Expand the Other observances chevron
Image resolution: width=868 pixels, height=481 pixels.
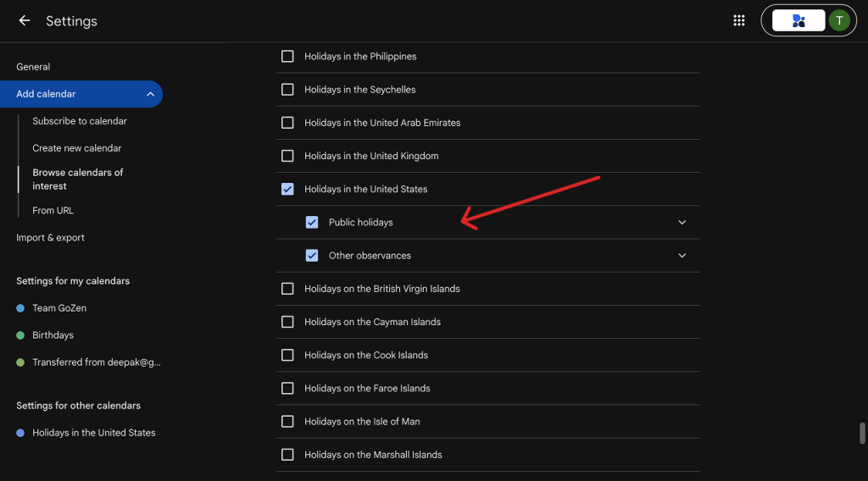682,256
